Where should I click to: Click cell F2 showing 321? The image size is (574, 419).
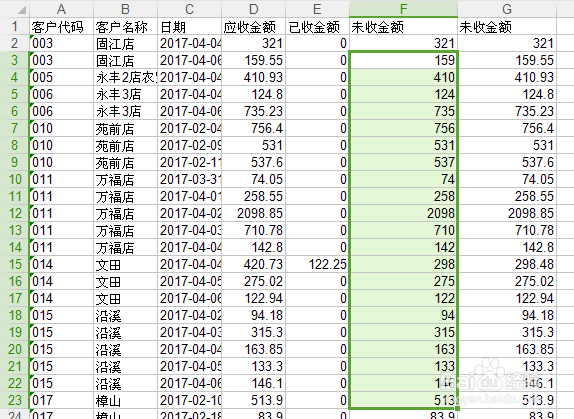(x=403, y=43)
